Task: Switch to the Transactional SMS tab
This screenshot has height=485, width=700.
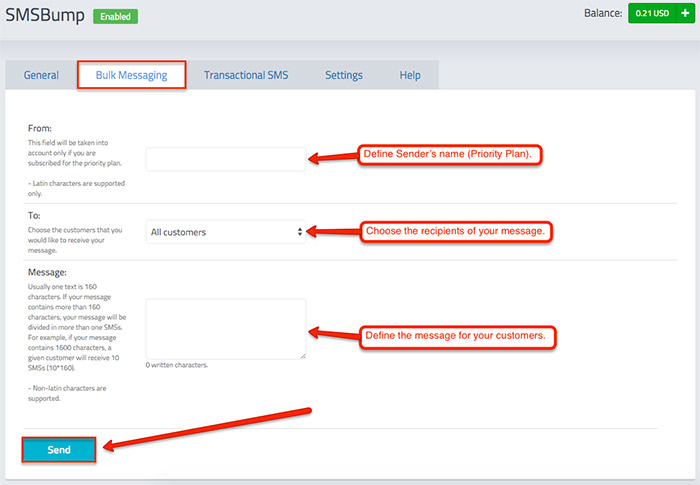Action: click(246, 75)
